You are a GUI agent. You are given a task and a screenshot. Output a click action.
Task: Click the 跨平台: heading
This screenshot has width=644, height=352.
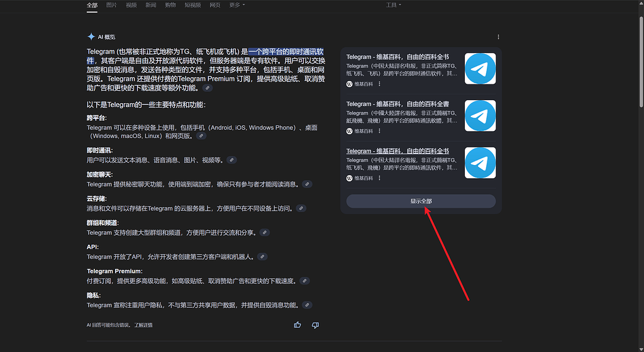pos(96,118)
